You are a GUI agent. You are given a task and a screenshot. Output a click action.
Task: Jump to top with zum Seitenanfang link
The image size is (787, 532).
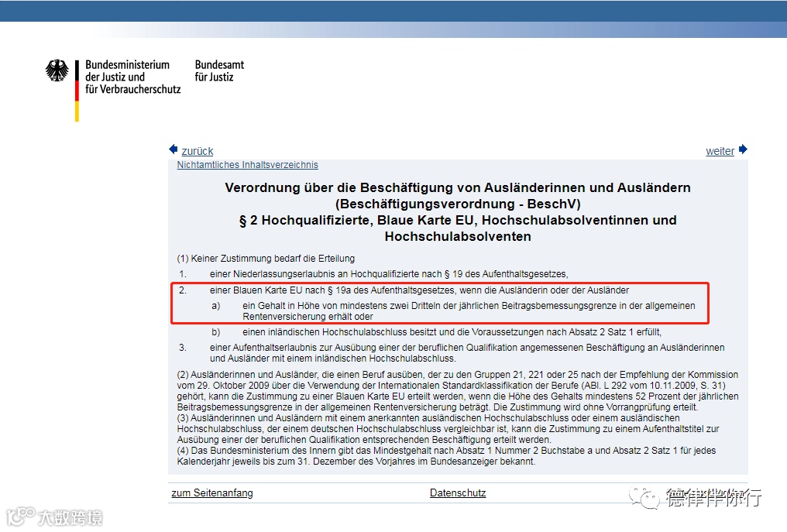(x=212, y=493)
